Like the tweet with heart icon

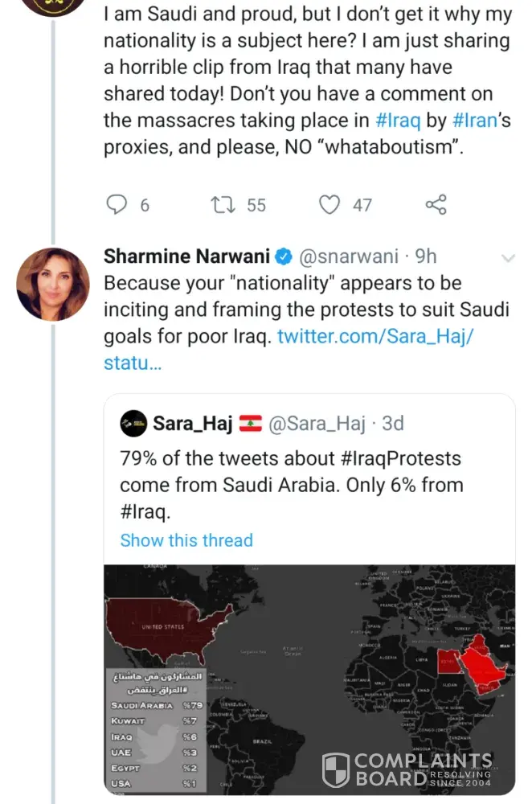click(329, 205)
